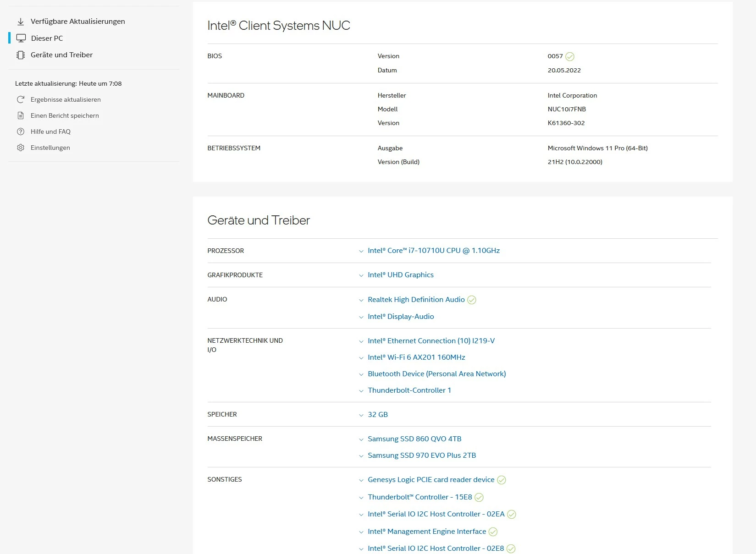Viewport: 756px width, 554px height.
Task: Click the question mark icon for Hilfe und FAQ
Action: coord(21,132)
